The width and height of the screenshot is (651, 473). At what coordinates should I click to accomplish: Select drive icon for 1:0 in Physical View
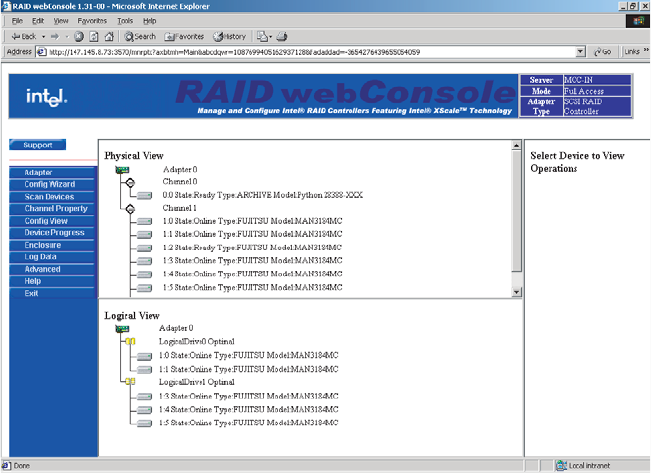point(144,221)
